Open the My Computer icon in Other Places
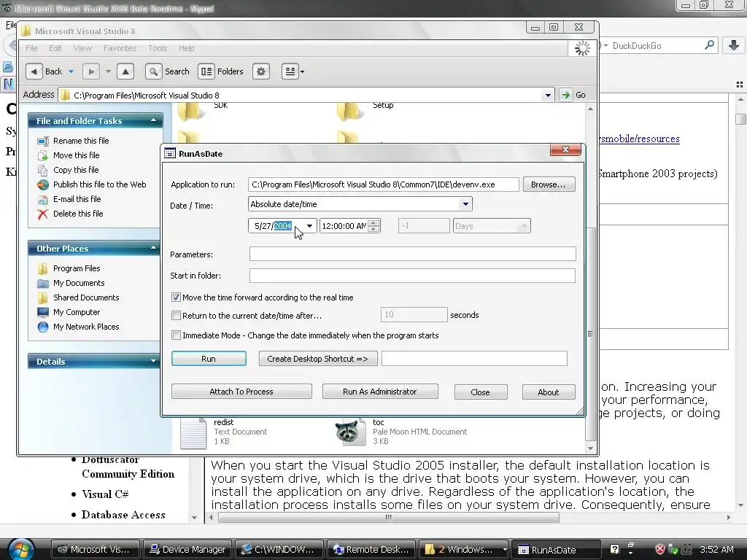 click(43, 312)
